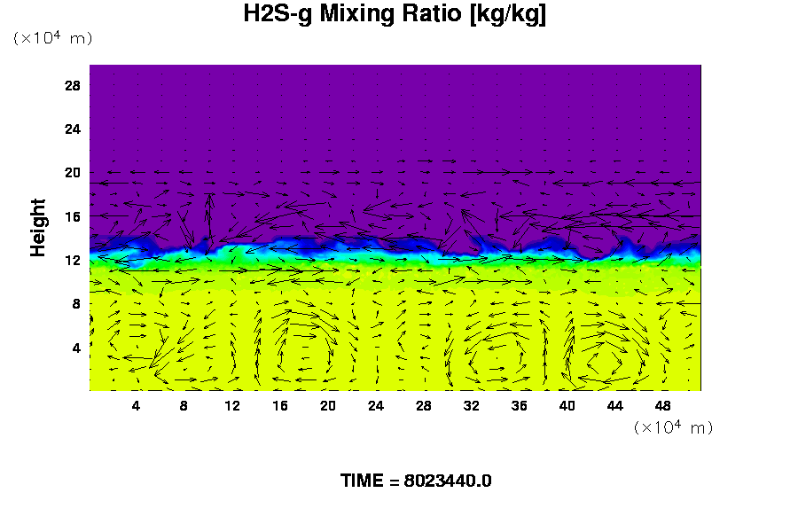Click the top-left ×10^4 m unit label

tap(52, 38)
